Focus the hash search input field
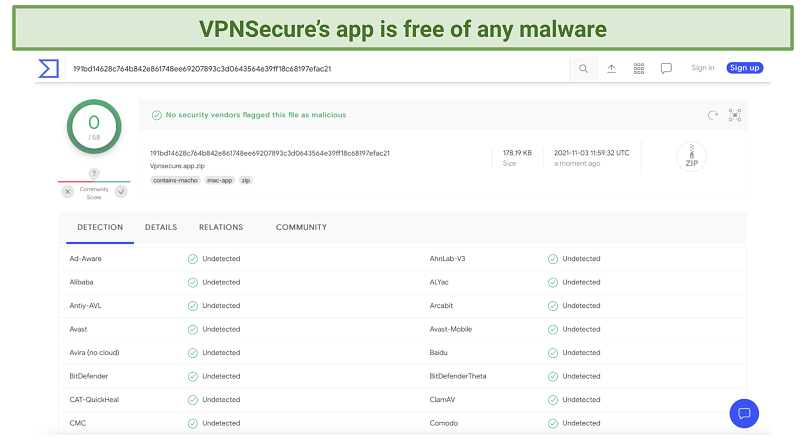The height and width of the screenshot is (440, 806). point(317,69)
